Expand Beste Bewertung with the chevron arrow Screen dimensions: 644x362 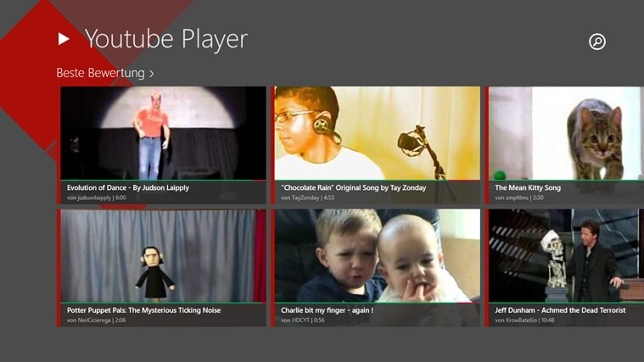(152, 74)
